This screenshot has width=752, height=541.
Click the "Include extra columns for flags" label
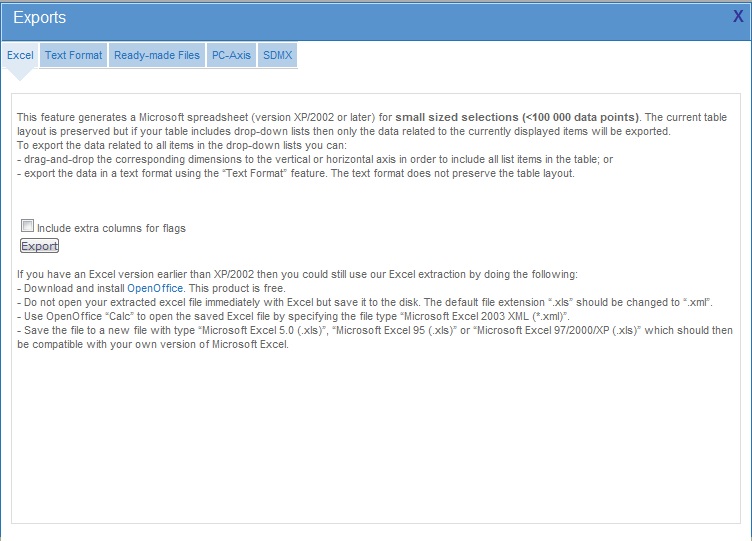(111, 228)
